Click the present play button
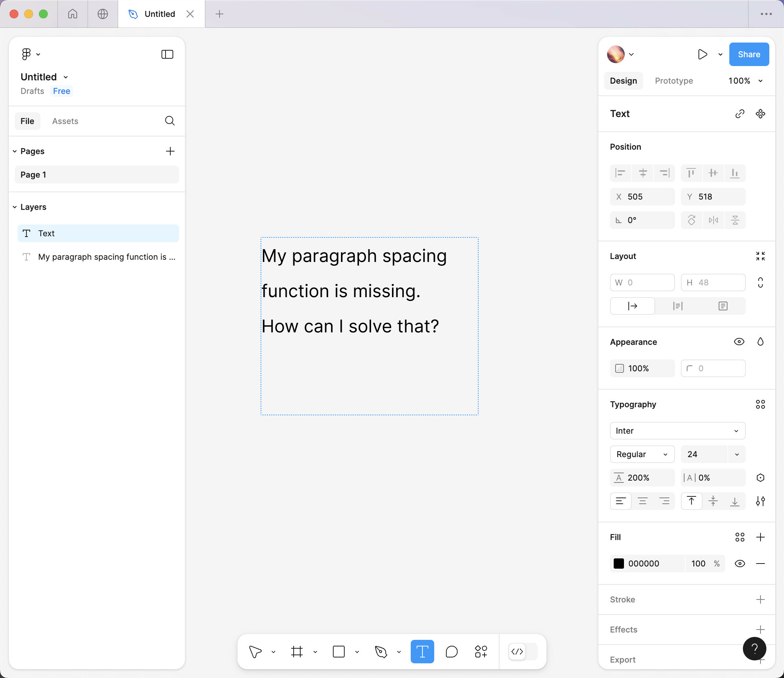Image resolution: width=784 pixels, height=678 pixels. [702, 54]
